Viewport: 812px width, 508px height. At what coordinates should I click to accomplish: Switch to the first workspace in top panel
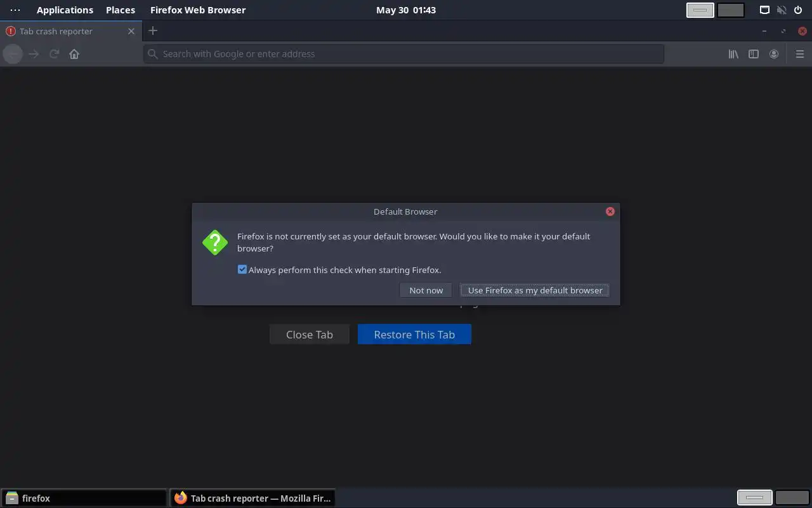coord(700,10)
